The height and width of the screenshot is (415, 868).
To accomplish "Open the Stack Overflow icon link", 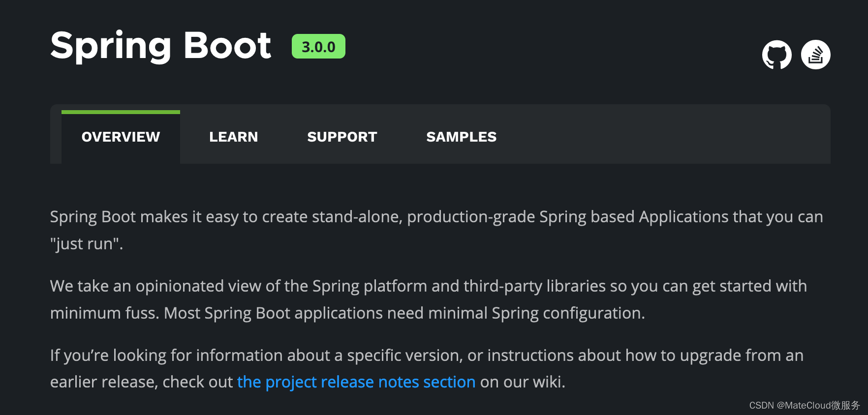I will (x=815, y=55).
